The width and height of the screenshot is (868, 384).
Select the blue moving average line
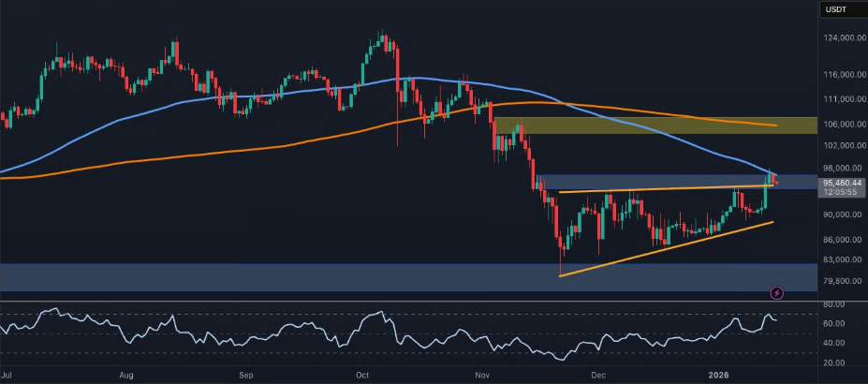coord(281,95)
